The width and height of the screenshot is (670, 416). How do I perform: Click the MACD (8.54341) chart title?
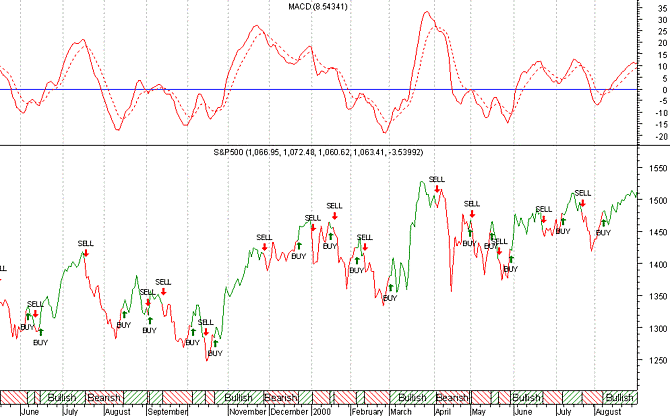coord(318,7)
